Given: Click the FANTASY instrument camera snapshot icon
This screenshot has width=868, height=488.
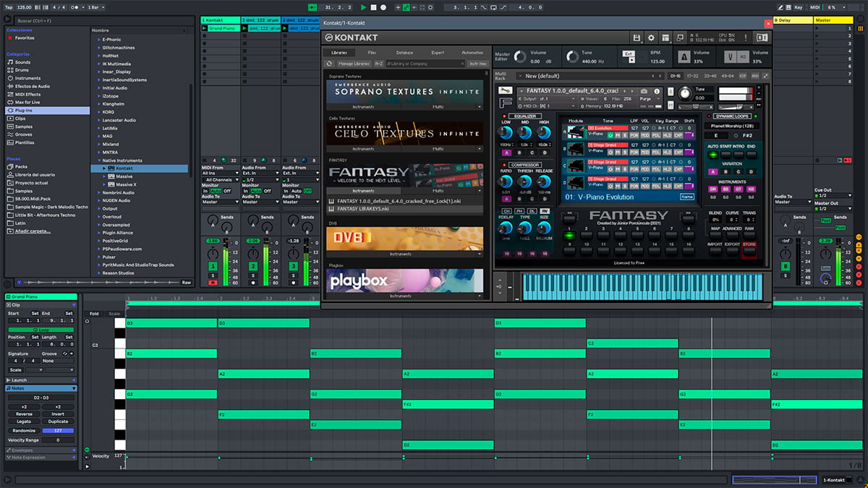Looking at the screenshot, I should pos(643,91).
